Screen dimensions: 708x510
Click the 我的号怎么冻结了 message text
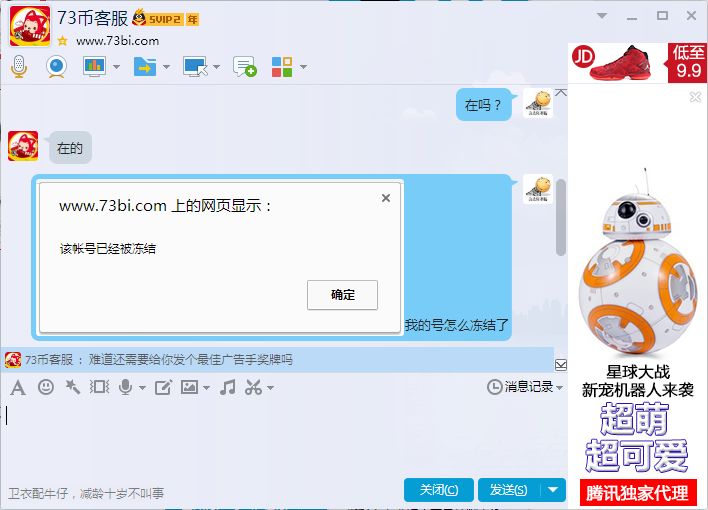coord(456,325)
